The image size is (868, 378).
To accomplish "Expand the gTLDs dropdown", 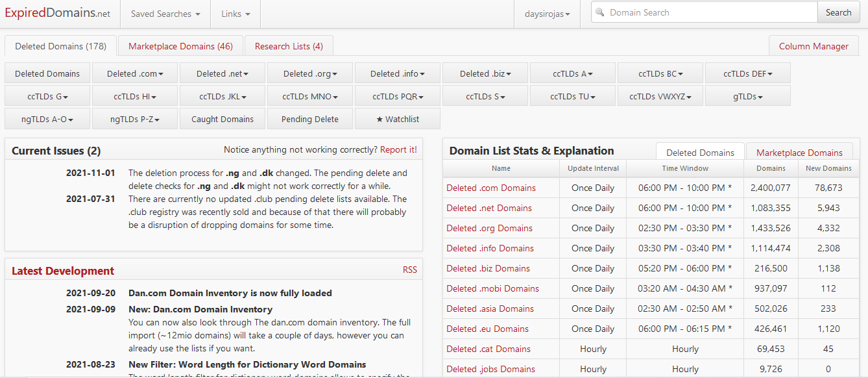I will click(747, 97).
